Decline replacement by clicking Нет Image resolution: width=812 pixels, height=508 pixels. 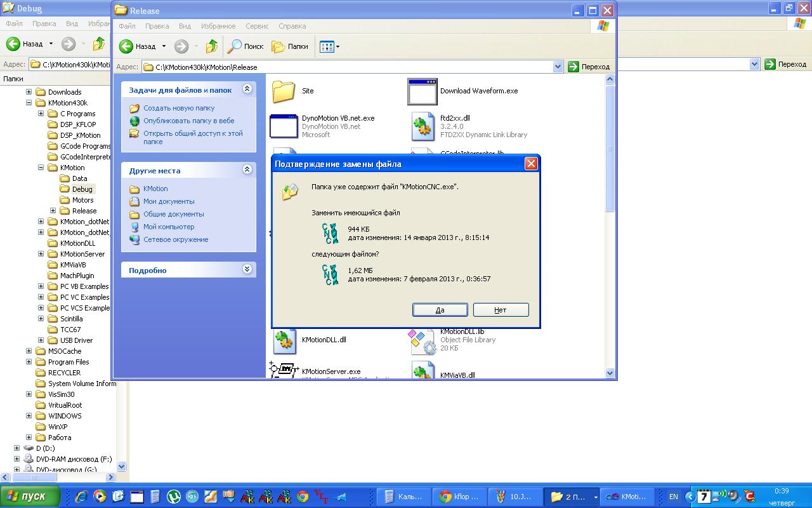tap(501, 310)
